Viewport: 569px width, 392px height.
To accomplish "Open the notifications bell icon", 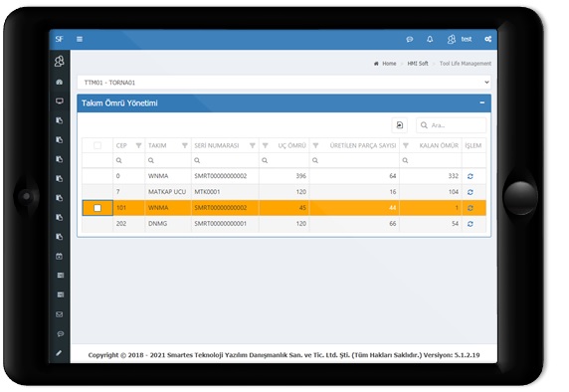I will tap(430, 39).
